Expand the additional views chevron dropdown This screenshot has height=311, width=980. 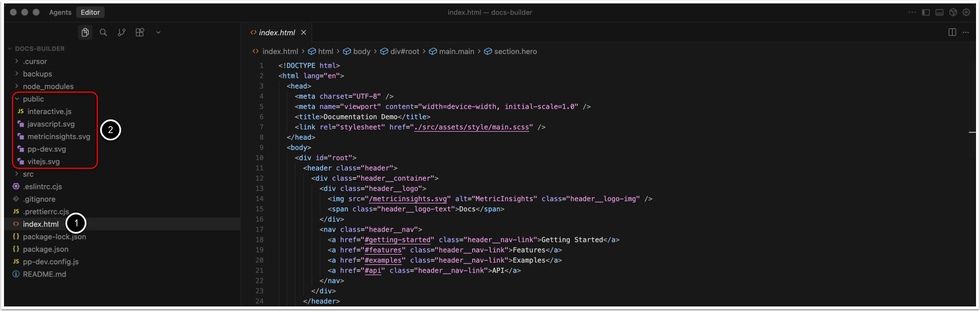(x=158, y=32)
